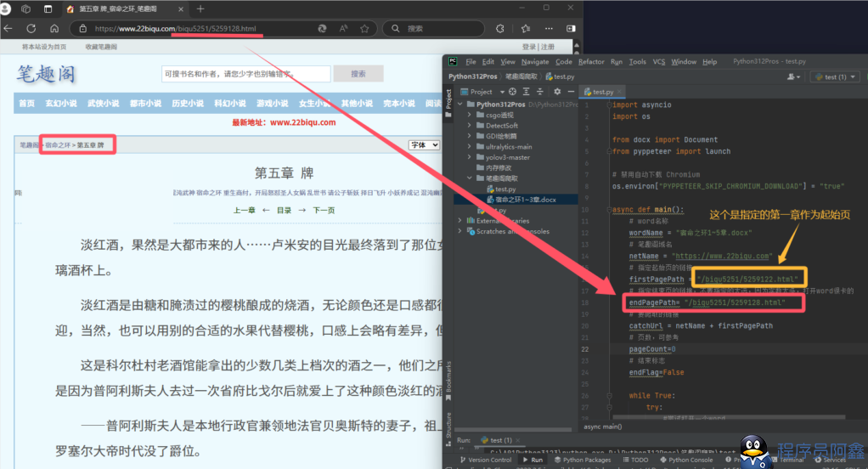868x469 pixels.
Task: Toggle Read Aloud in address bar
Action: (x=343, y=28)
